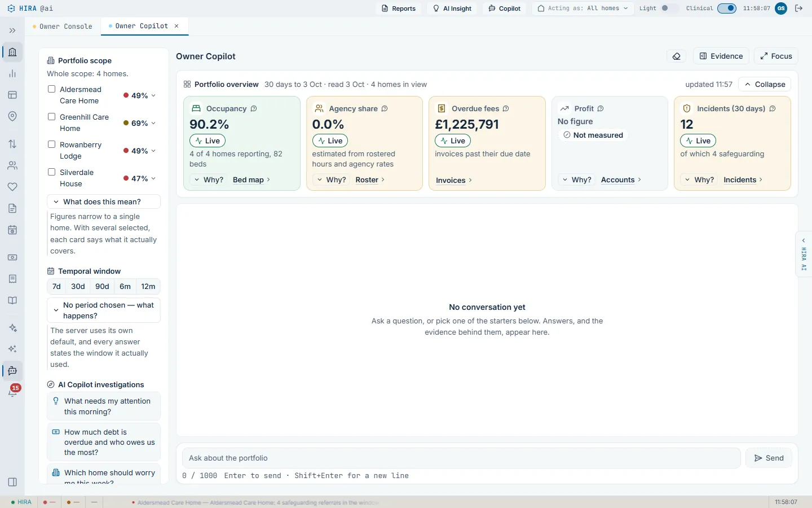Open the Acting as: All homes dropdown
Image resolution: width=812 pixels, height=508 pixels.
[x=582, y=8]
